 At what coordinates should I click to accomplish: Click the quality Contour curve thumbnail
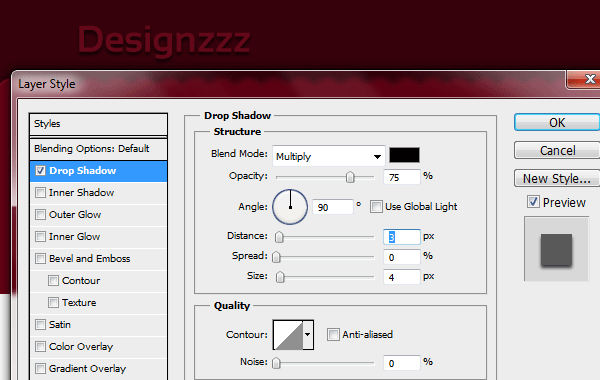coord(288,335)
